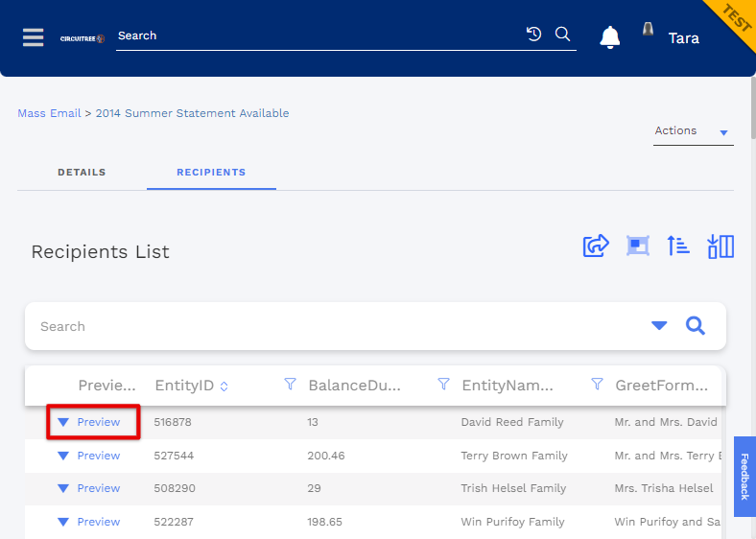Open the Tara user menu
This screenshot has width=756, height=539.
683,38
